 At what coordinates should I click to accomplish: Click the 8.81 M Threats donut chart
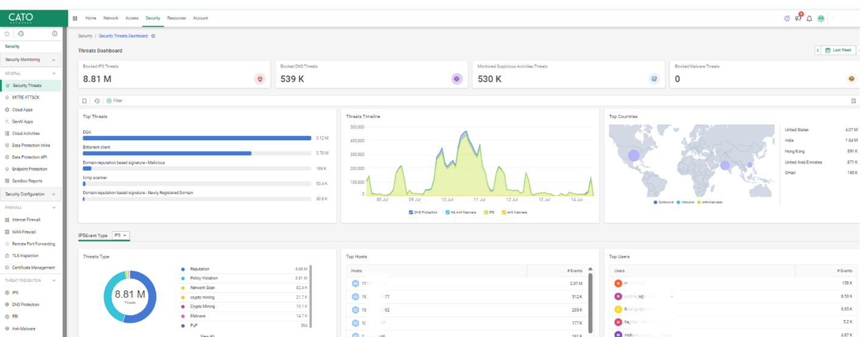point(130,296)
